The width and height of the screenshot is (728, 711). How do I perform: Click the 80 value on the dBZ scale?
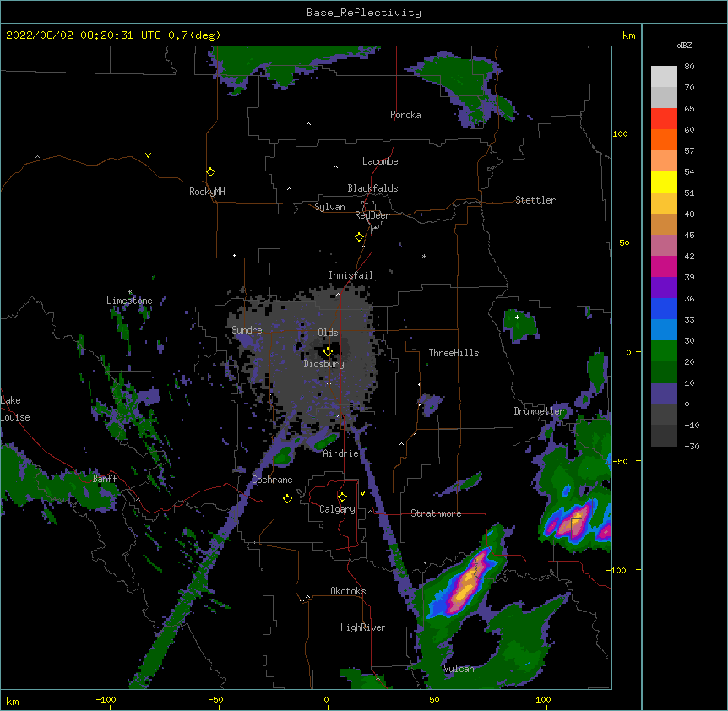pyautogui.click(x=689, y=67)
